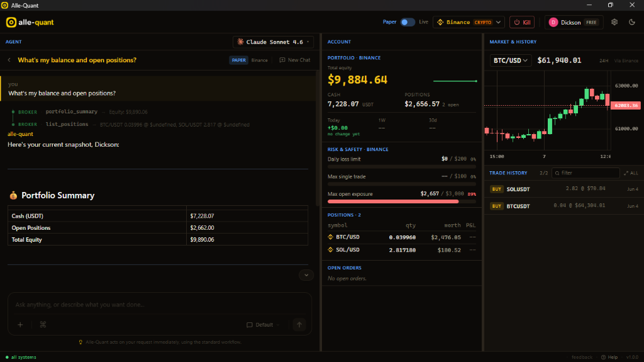Click the Max open exposure progress bar
This screenshot has height=362, width=644.
coord(401,201)
